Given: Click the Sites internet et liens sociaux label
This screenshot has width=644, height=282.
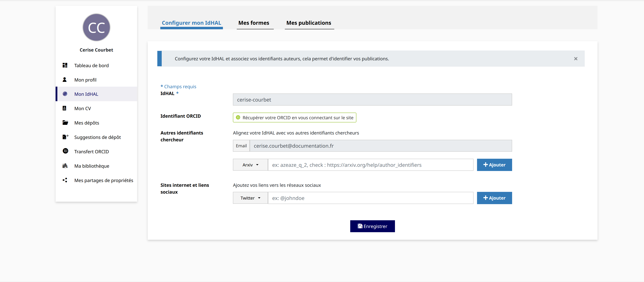Looking at the screenshot, I should (185, 189).
